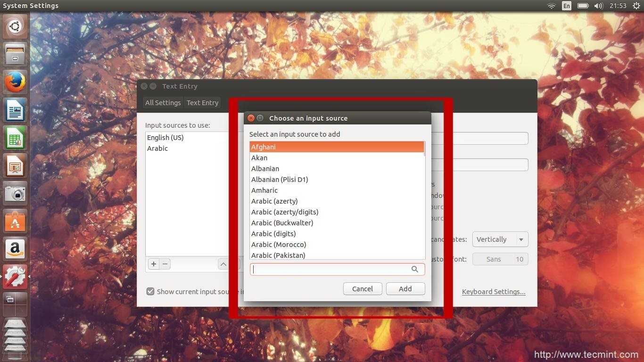
Task: Start LibreOffice Writer from the launcher
Action: click(x=15, y=110)
